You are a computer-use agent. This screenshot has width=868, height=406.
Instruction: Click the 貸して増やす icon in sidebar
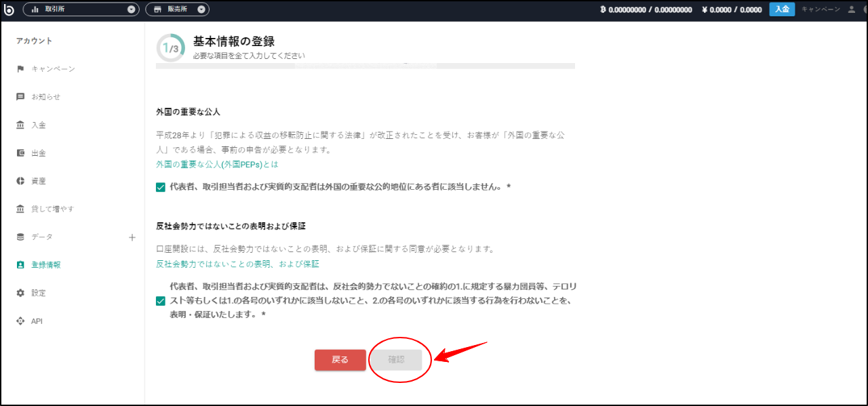21,208
